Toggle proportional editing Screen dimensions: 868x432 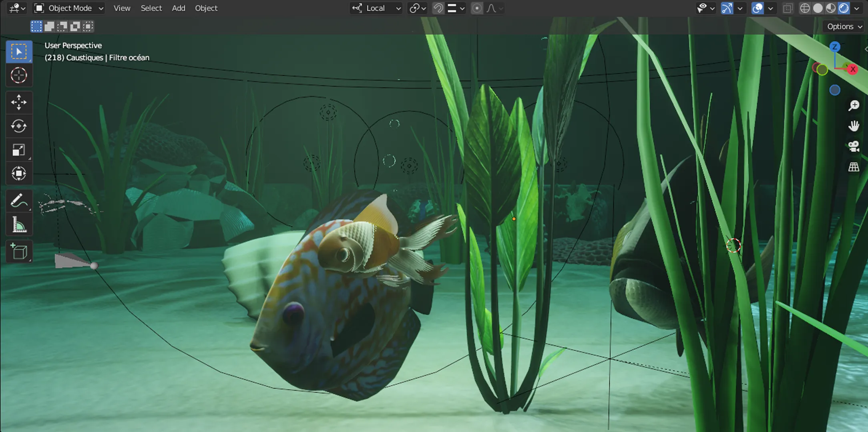(x=477, y=8)
